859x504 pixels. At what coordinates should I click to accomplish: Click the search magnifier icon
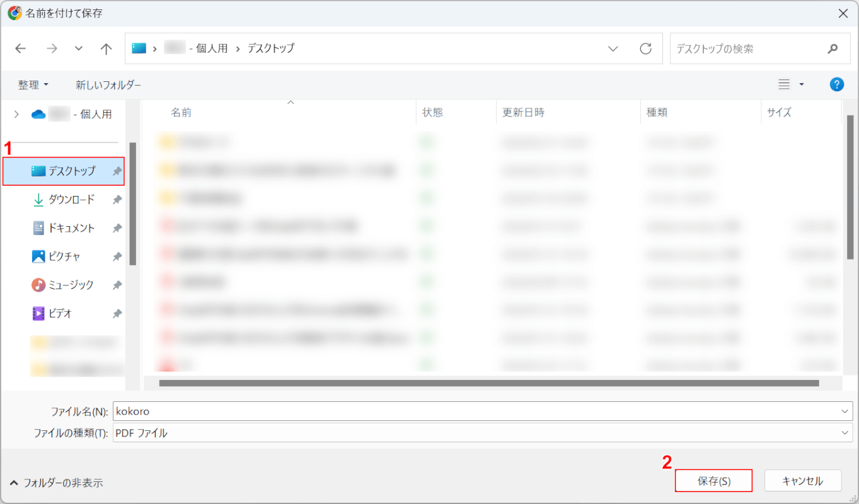[833, 49]
